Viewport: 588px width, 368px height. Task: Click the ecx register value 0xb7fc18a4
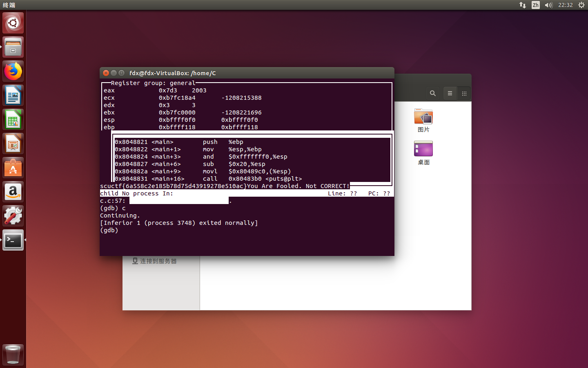[x=177, y=98]
